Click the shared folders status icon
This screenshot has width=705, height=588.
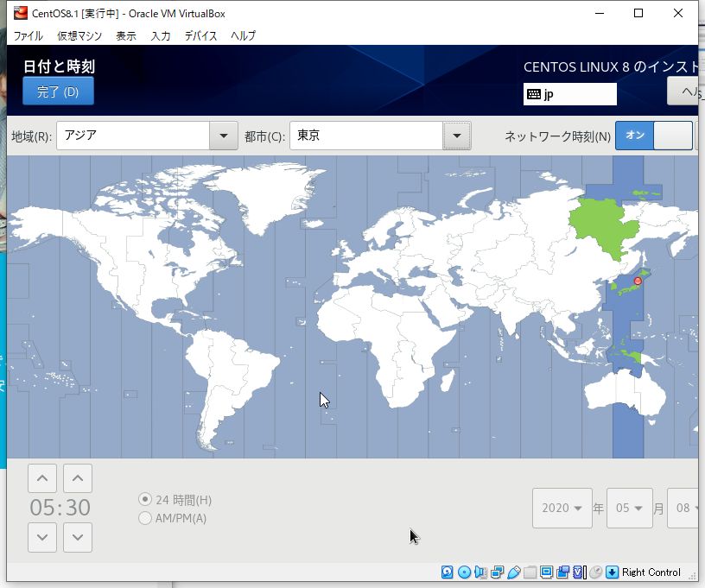coord(530,572)
